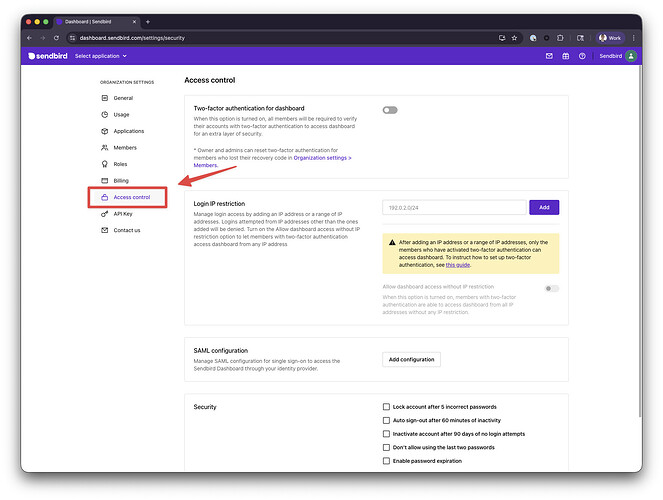Click the API Key key icon
Screen dimensions: 663x500
pyautogui.click(x=104, y=214)
